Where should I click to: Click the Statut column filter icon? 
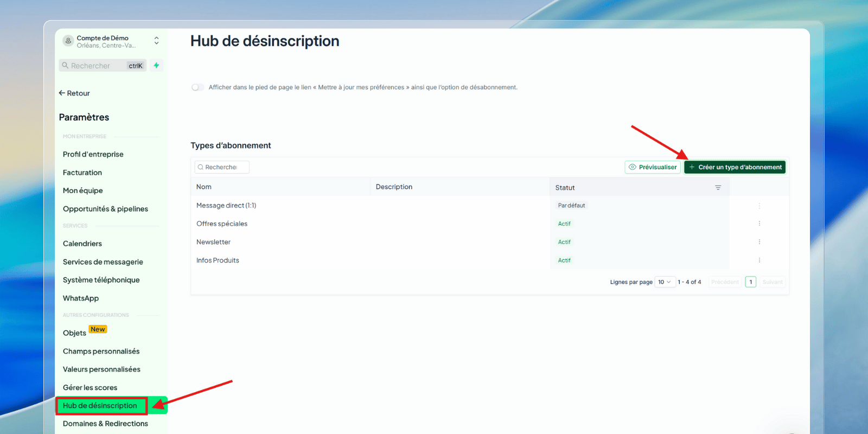718,188
